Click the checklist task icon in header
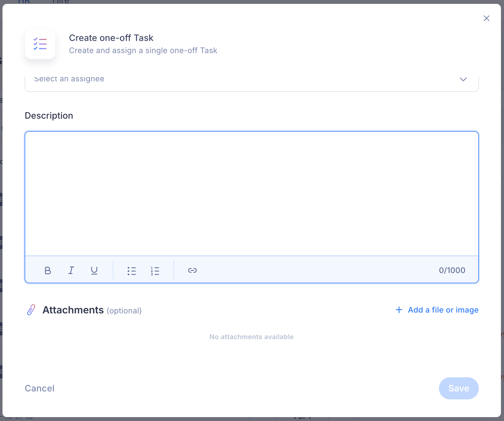 (40, 44)
